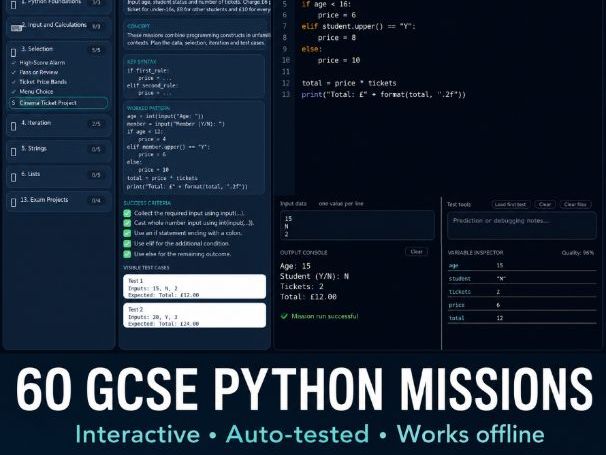Viewport: 606px width, 455px height.
Task: Click the checkmark beside Pass or Review
Action: [x=14, y=72]
